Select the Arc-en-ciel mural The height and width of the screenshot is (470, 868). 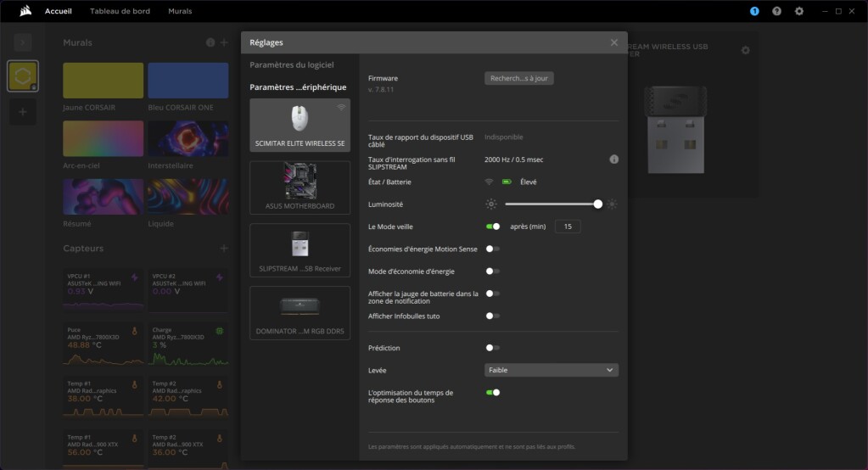tap(103, 139)
